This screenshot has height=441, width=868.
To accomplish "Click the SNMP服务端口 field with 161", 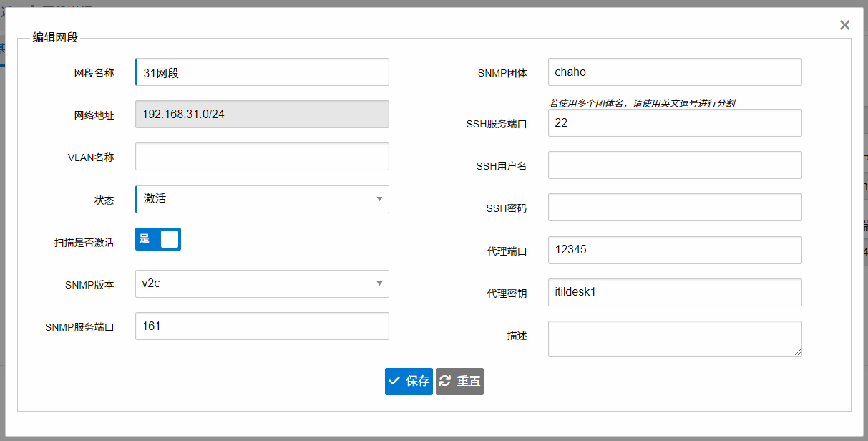I will (262, 326).
